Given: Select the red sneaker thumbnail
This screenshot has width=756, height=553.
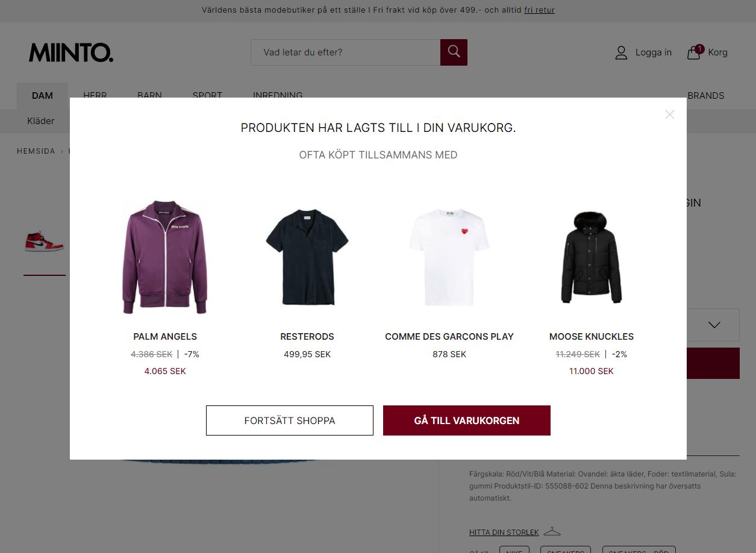Looking at the screenshot, I should [x=45, y=242].
